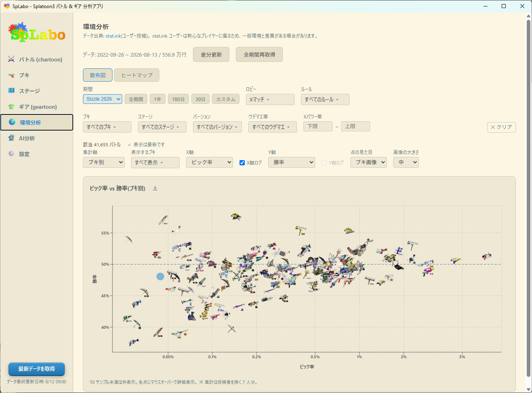The image size is (532, 393).
Task: Click yellow squirt-gun icon just left of 5%
Action: [x=456, y=260]
